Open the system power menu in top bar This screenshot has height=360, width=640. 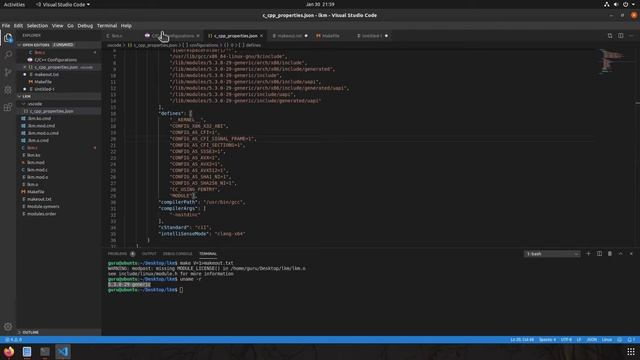point(625,4)
